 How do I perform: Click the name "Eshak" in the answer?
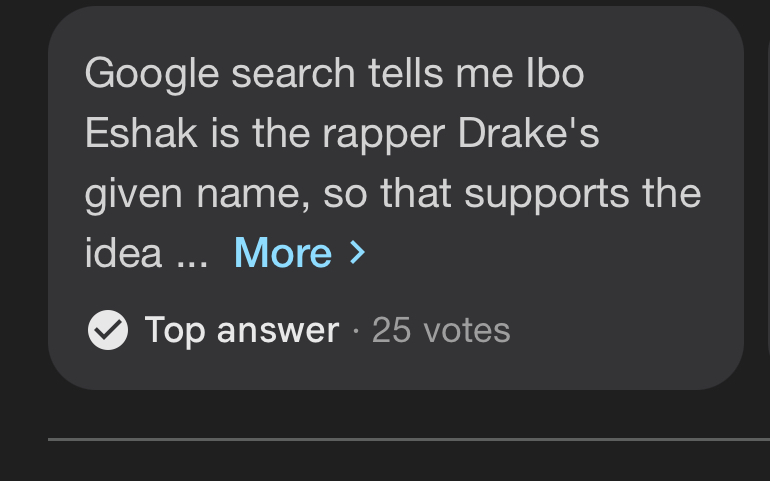[x=142, y=134]
